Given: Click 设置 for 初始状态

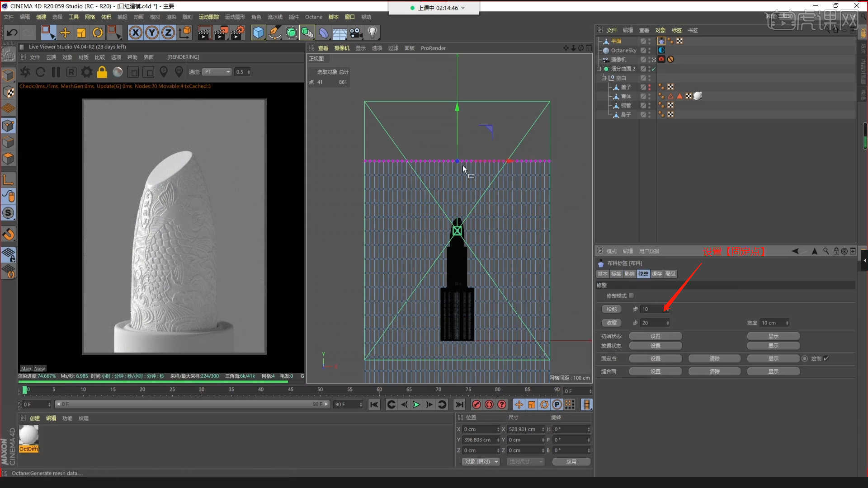Looking at the screenshot, I should coord(656,336).
